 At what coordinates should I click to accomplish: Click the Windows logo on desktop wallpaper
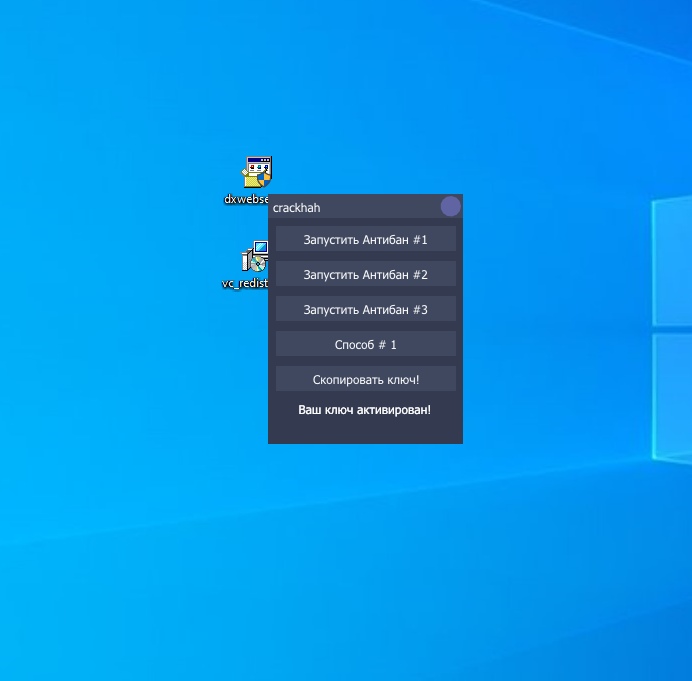(x=672, y=330)
